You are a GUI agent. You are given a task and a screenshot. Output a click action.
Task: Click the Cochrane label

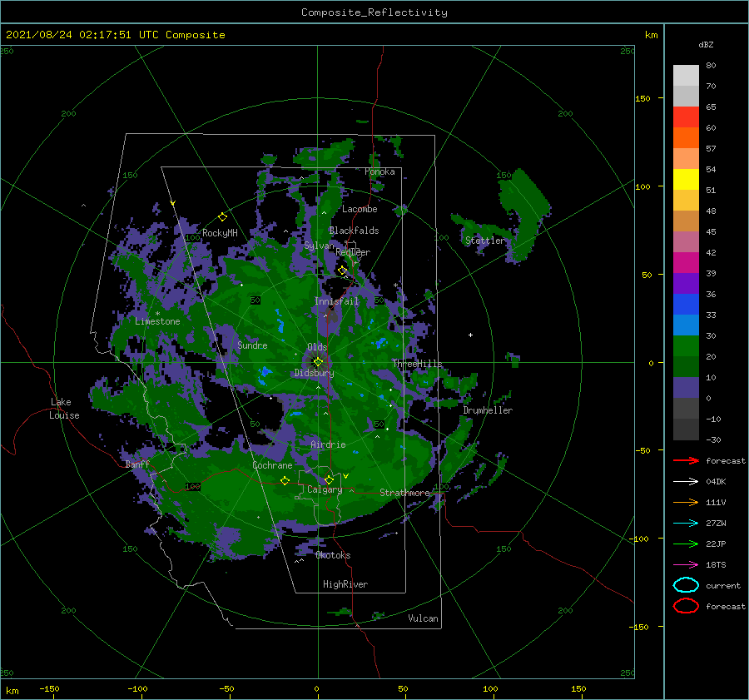click(x=272, y=465)
